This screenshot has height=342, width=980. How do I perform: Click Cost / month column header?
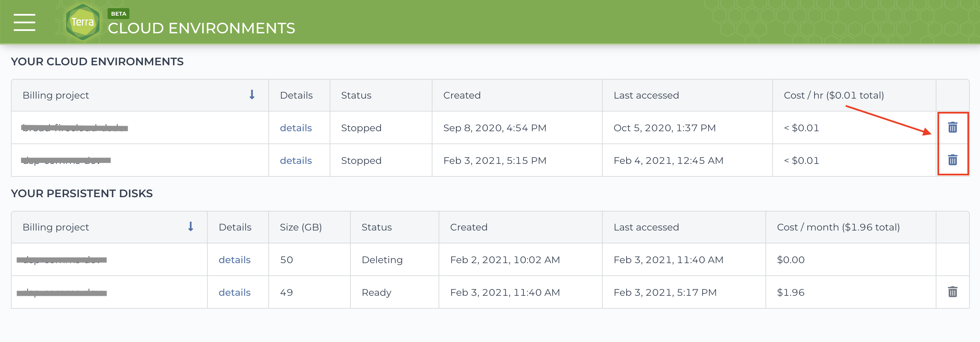click(838, 227)
